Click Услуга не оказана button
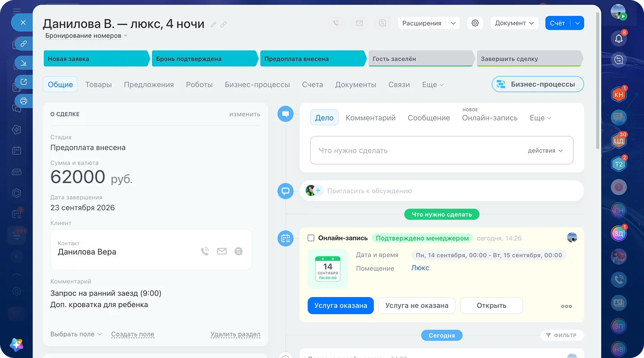 point(417,306)
